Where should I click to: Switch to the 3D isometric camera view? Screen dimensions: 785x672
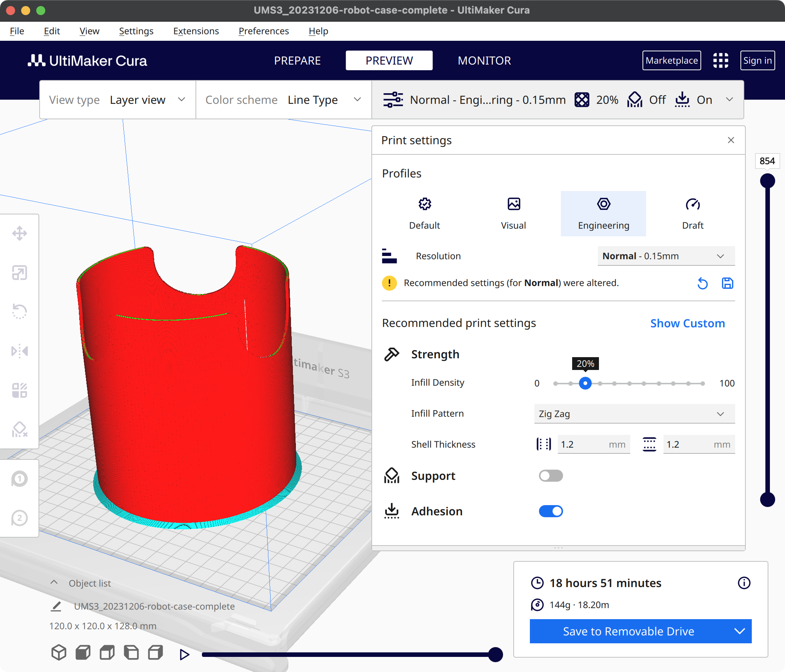(59, 653)
